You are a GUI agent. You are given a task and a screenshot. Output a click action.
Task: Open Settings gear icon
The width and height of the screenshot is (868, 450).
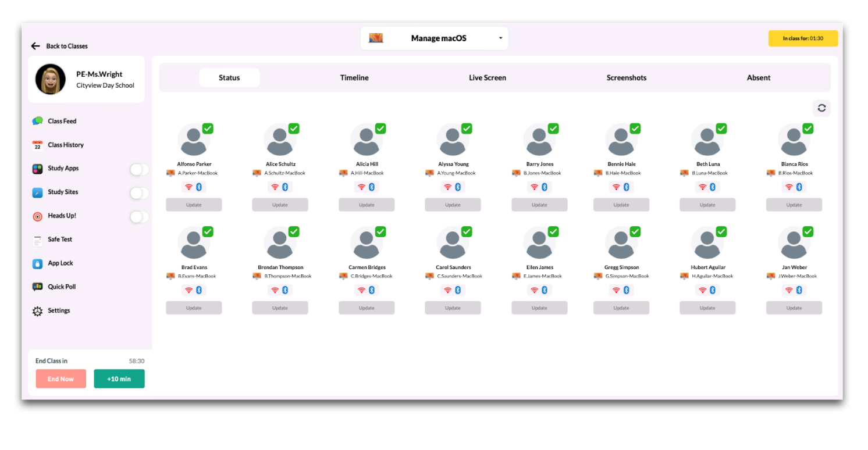(38, 311)
